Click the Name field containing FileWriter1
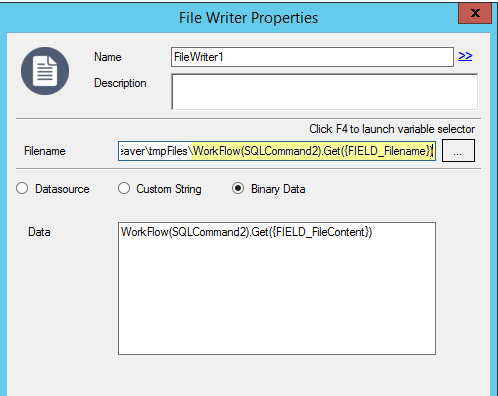The height and width of the screenshot is (396, 498). point(312,57)
